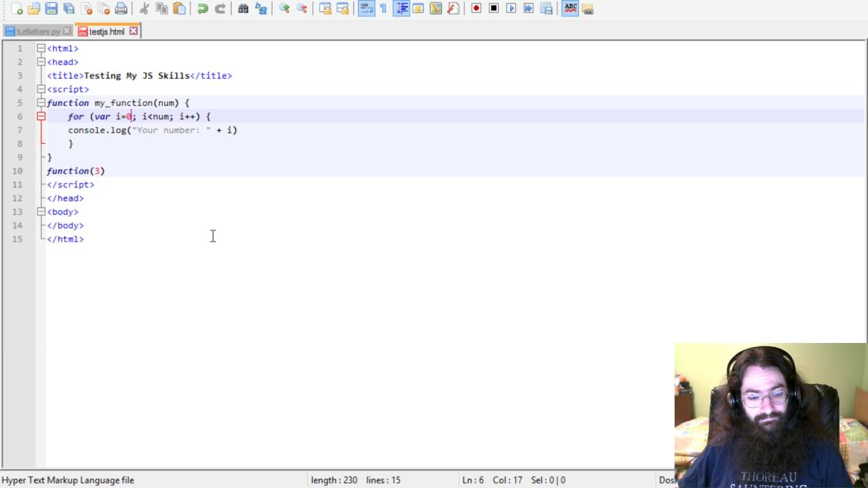Viewport: 868px width, 488px height.
Task: Select the testjs.html tab
Action: coord(106,31)
